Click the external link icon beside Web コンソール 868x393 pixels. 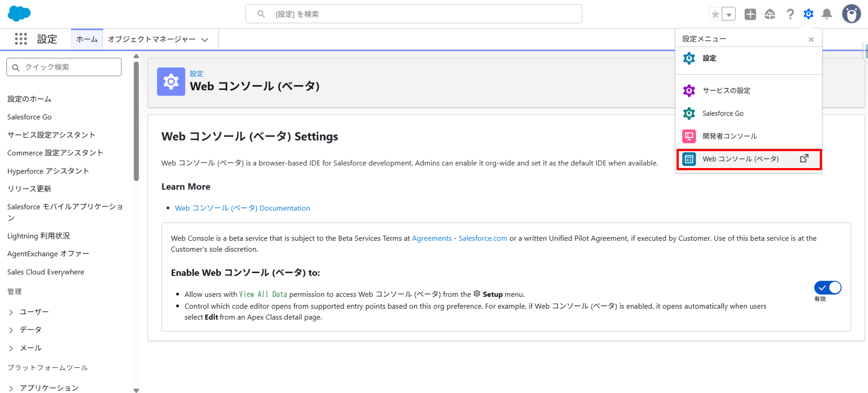(804, 159)
